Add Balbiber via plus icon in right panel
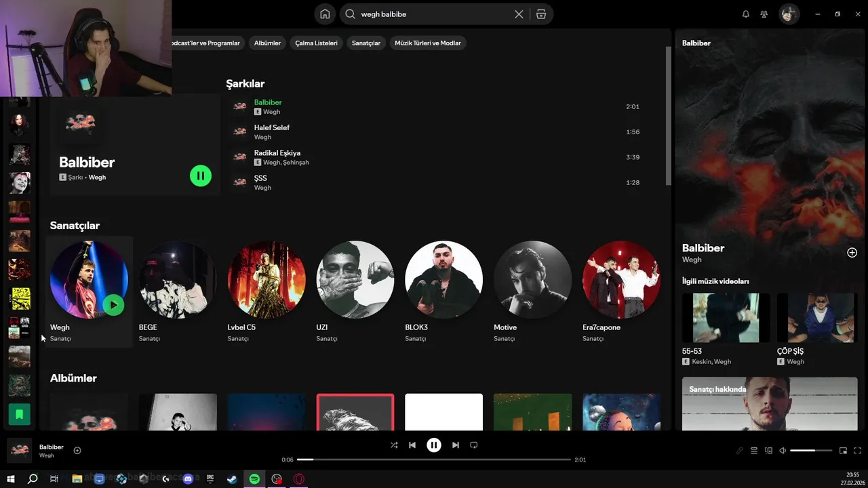The image size is (868, 488). coord(852,253)
